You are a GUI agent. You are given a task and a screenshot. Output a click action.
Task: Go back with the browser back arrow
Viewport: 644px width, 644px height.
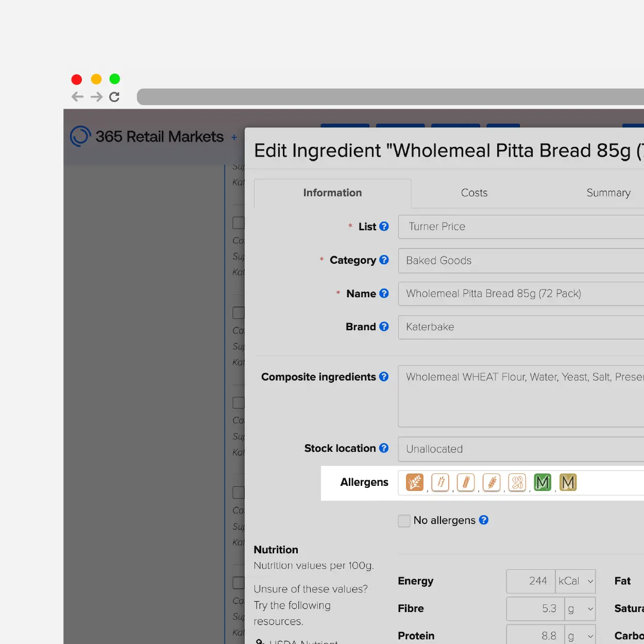pos(77,97)
